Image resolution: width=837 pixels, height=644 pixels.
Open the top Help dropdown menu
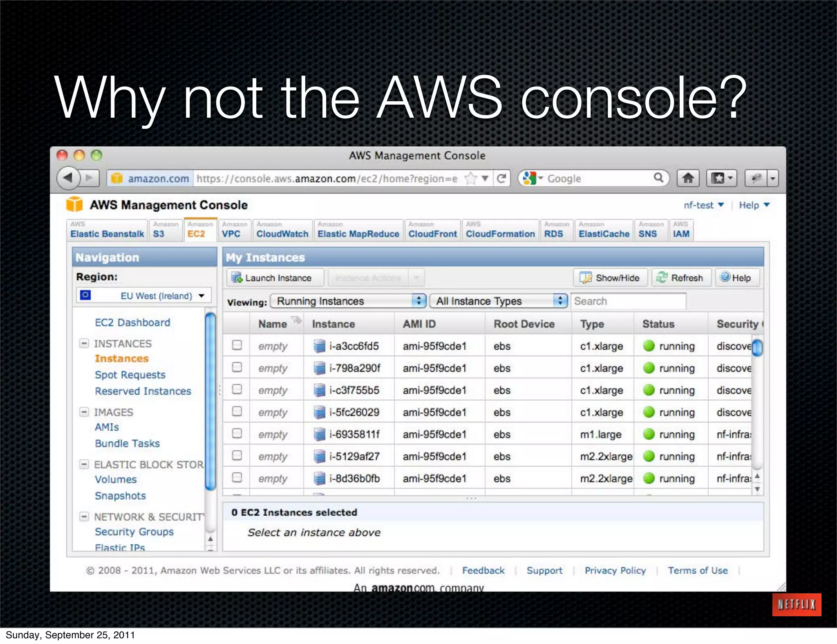[x=754, y=205]
